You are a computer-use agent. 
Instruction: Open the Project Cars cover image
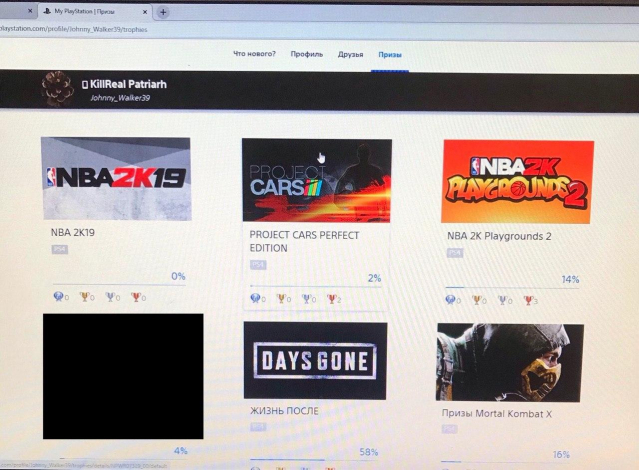coord(317,181)
